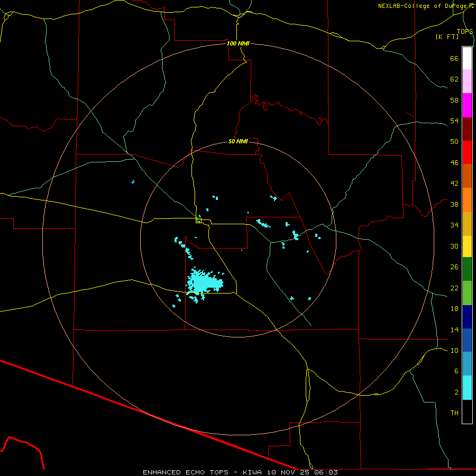Click the NEXLAB-College of DuPage credit text

click(423, 6)
